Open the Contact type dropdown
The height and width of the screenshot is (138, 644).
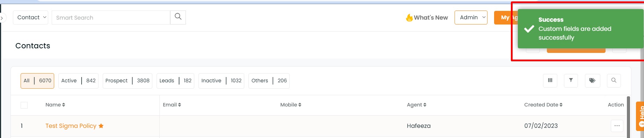[30, 18]
